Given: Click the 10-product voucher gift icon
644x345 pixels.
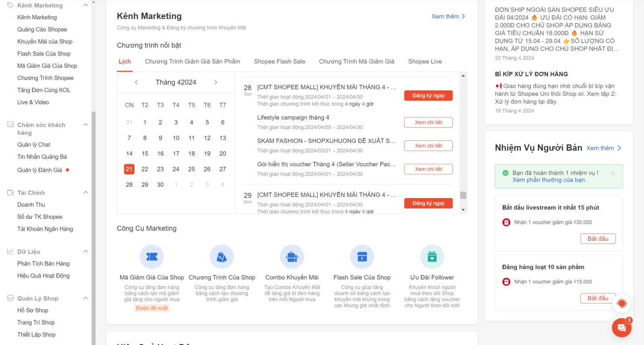Looking at the screenshot, I should tap(506, 282).
